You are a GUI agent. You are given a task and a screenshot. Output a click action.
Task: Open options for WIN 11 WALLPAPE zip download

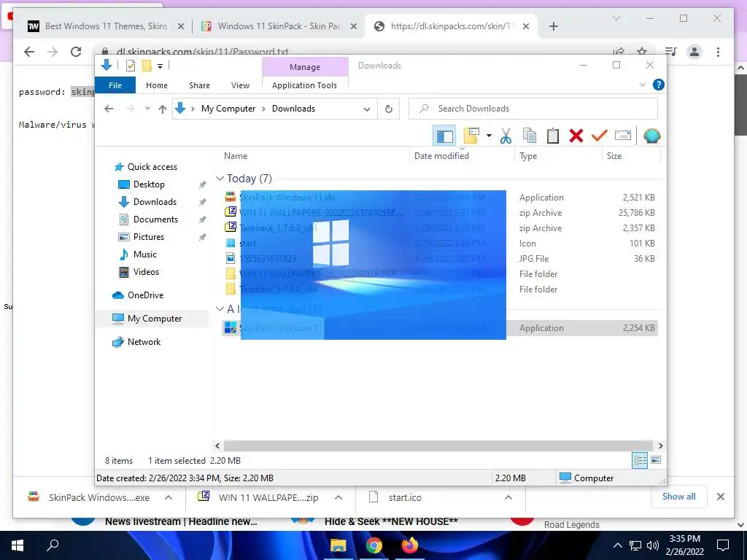point(338,497)
